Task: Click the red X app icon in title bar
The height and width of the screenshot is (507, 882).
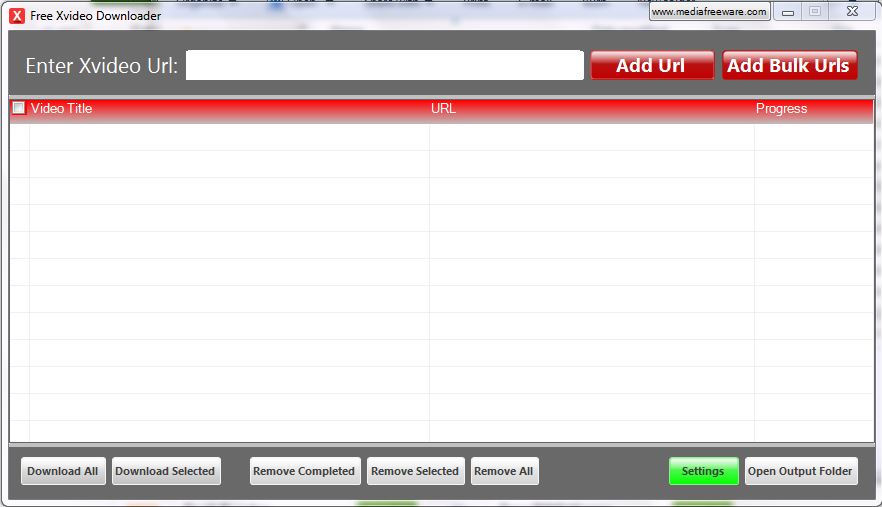Action: pos(17,15)
